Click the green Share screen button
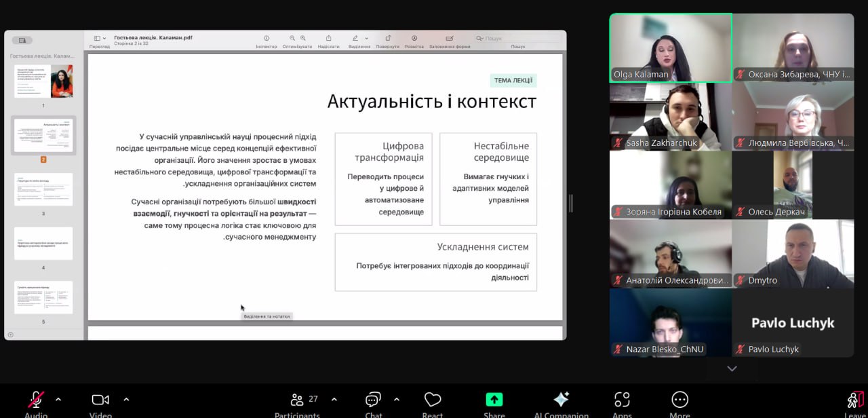This screenshot has height=418, width=868. [494, 400]
